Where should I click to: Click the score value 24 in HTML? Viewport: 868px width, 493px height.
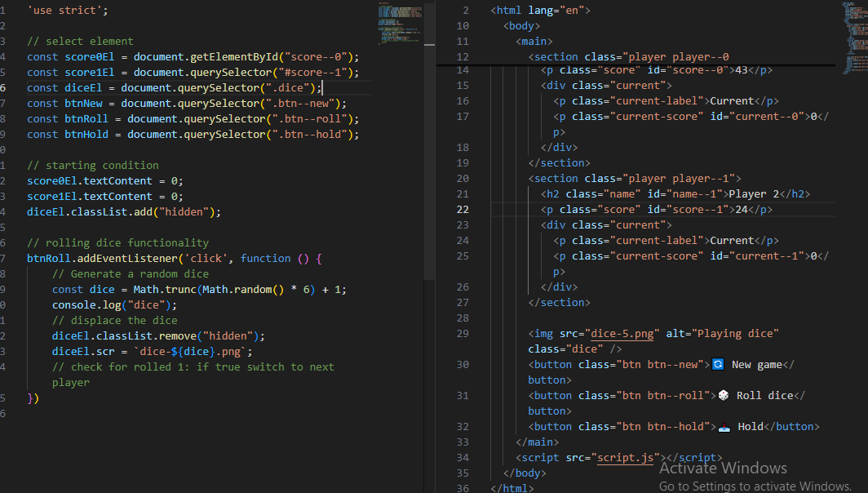(742, 210)
